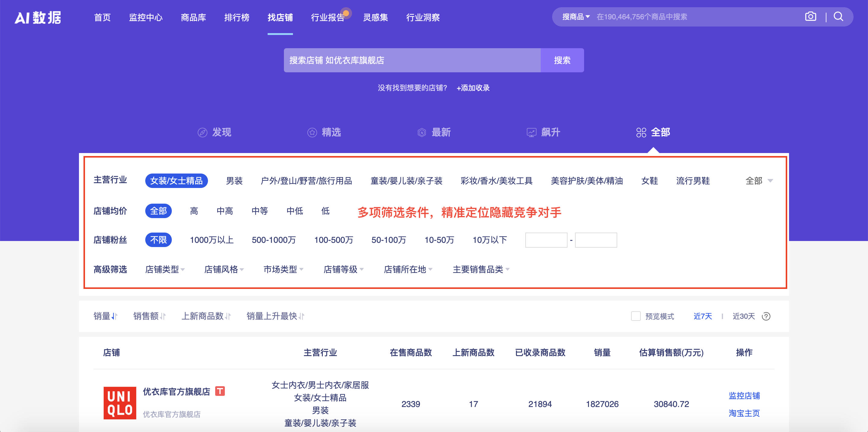
Task: Click 监控店铺 for 优衣库官方旗舰店
Action: coord(744,396)
